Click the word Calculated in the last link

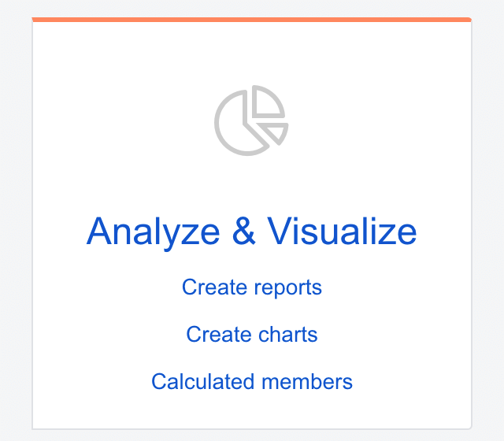pos(203,381)
